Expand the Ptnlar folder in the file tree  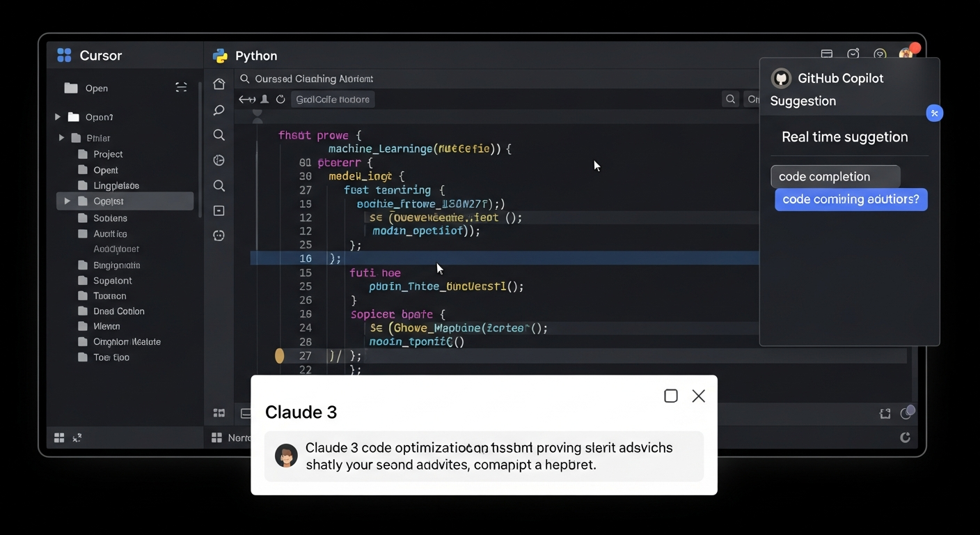click(x=62, y=138)
